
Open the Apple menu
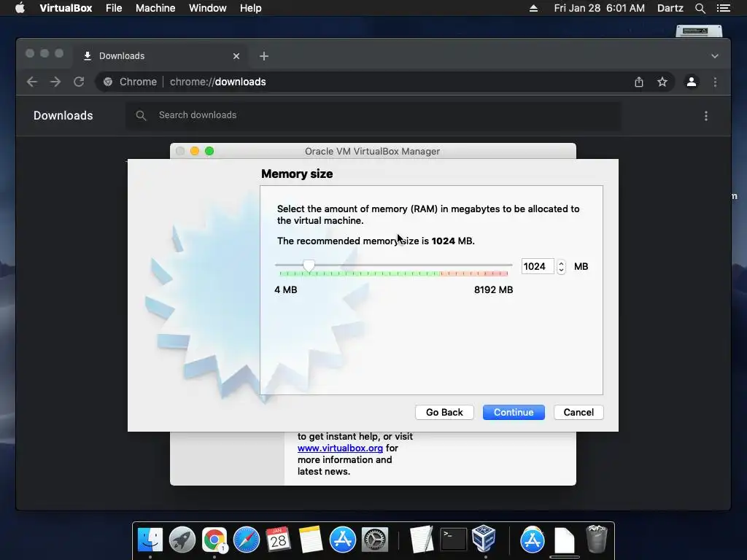20,8
